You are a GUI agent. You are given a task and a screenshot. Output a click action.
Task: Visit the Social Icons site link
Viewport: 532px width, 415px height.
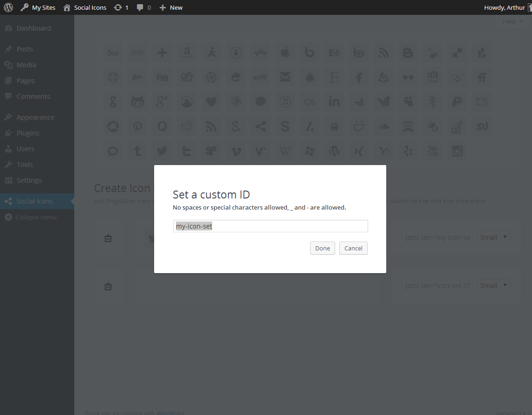coord(85,7)
